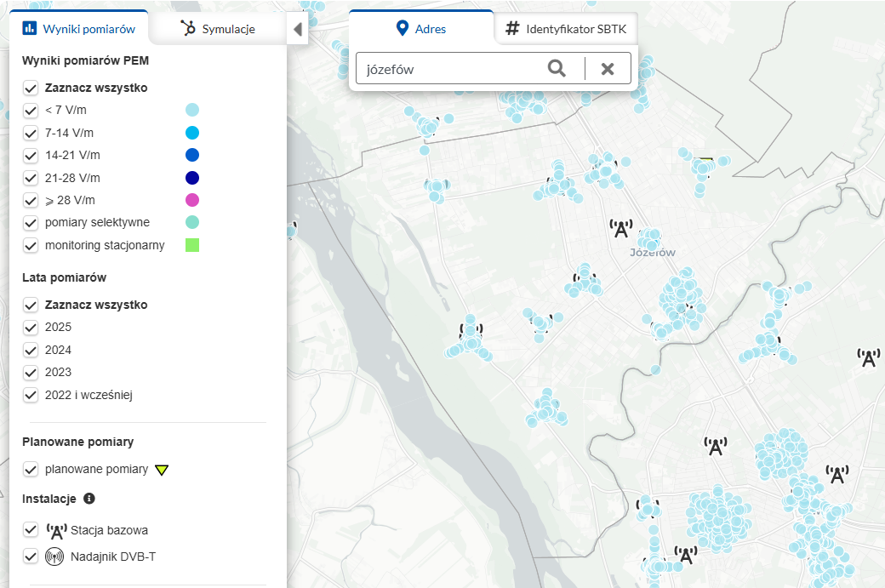Screen dimensions: 885x588
Task: Disable monitoring stacjonarny checkbox
Action: (31, 245)
